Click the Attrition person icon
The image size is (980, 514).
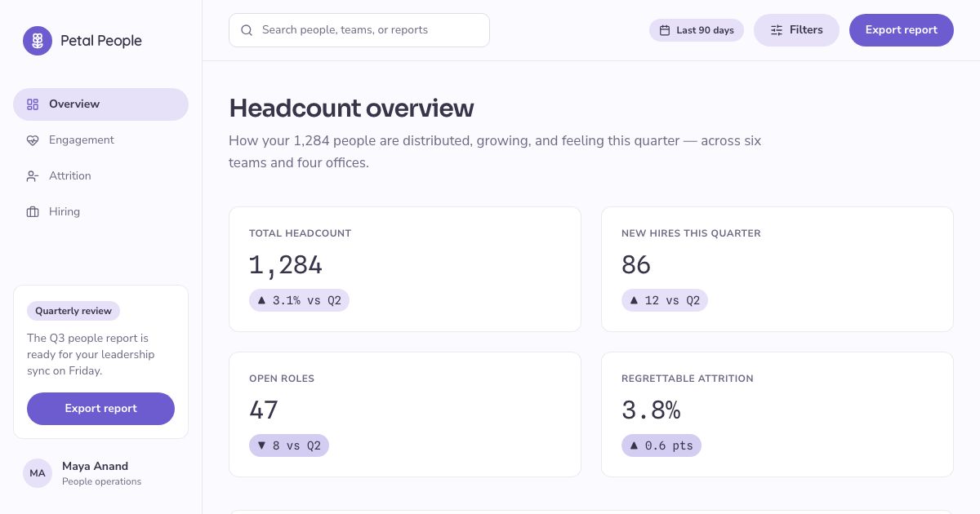click(33, 176)
